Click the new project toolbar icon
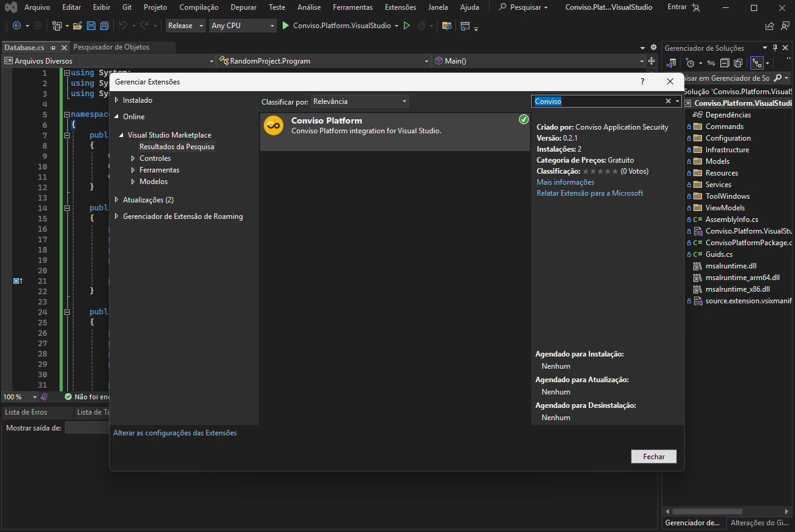 [x=57, y=26]
